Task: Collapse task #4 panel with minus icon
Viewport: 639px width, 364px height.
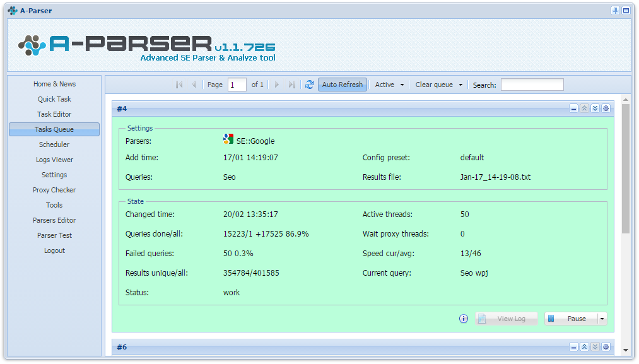Action: 574,109
